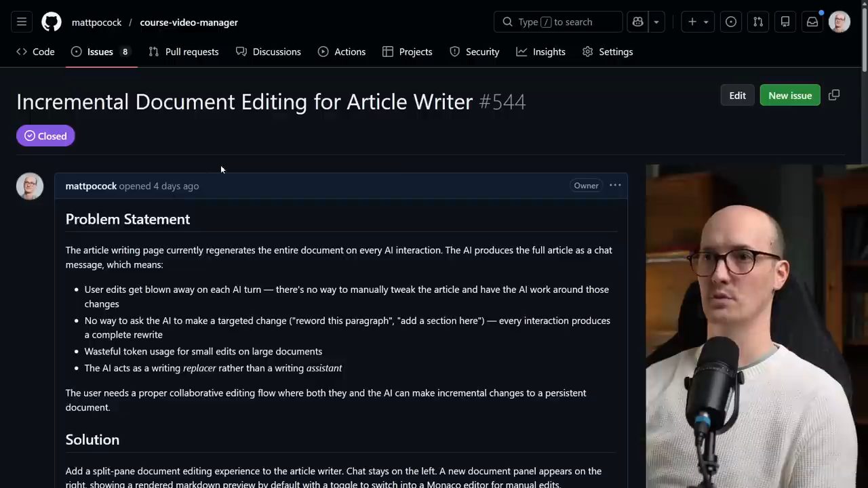Open the Insights tab
Screen dimensions: 868x488
(x=541, y=52)
